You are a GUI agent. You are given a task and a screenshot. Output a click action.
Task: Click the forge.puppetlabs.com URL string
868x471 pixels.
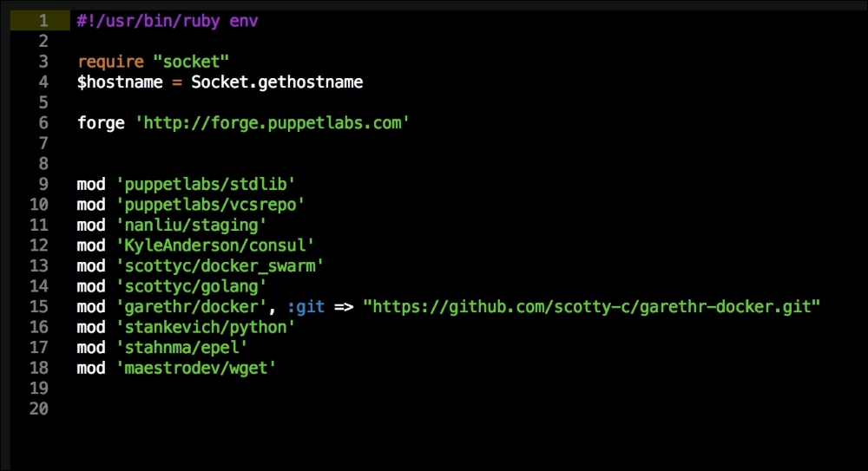click(x=272, y=123)
